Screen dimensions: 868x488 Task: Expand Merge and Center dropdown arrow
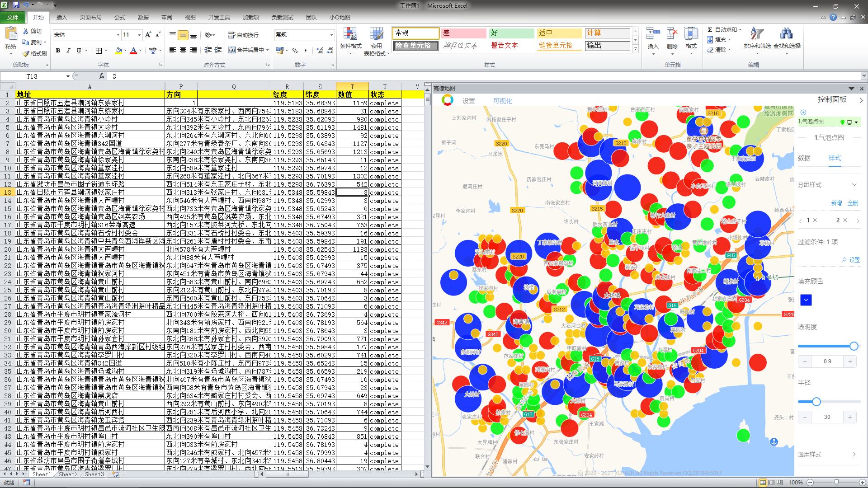point(268,50)
